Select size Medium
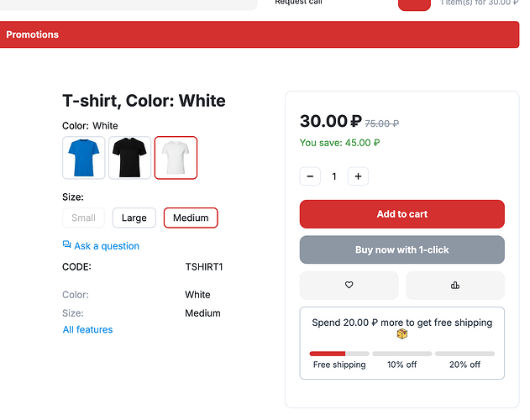 191,218
